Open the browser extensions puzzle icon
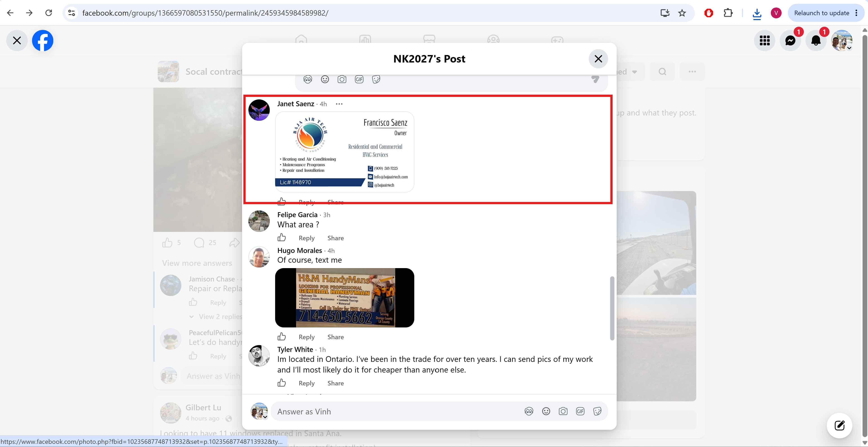The image size is (868, 447). point(728,13)
